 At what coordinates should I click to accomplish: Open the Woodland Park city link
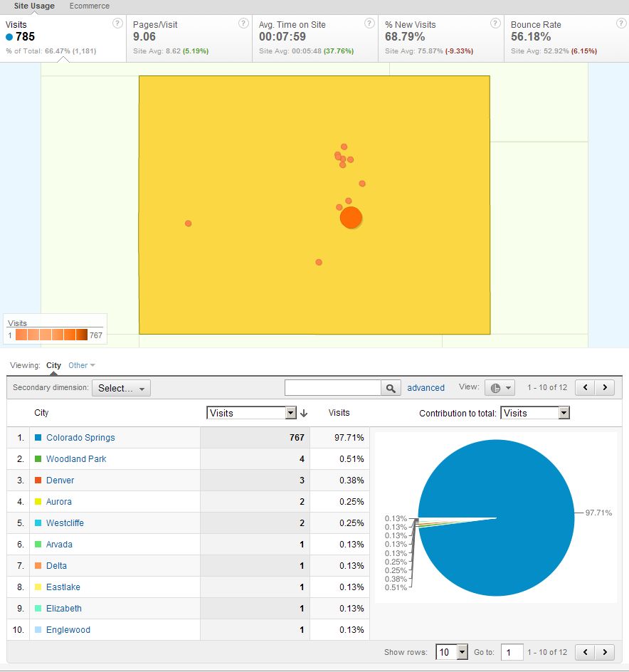76,459
